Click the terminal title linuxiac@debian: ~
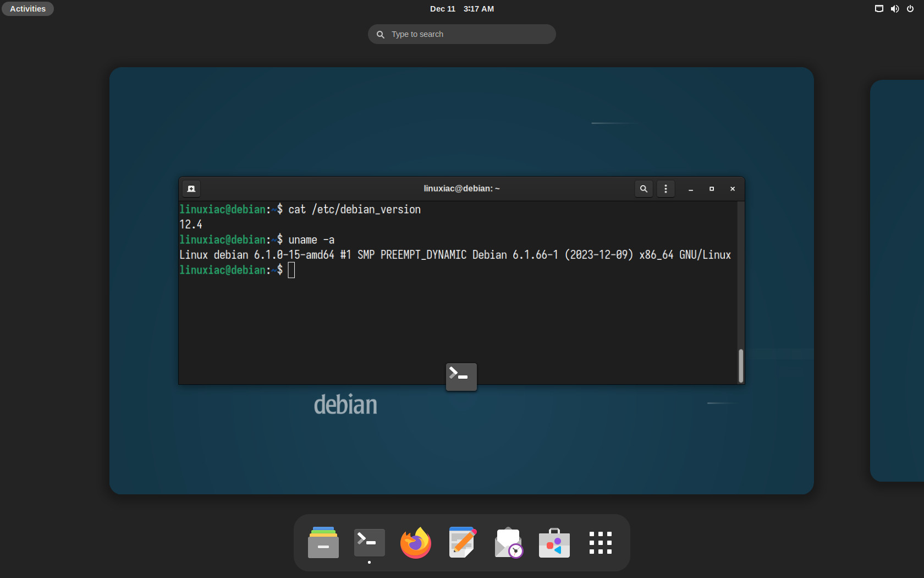Viewport: 924px width, 578px height. (461, 189)
